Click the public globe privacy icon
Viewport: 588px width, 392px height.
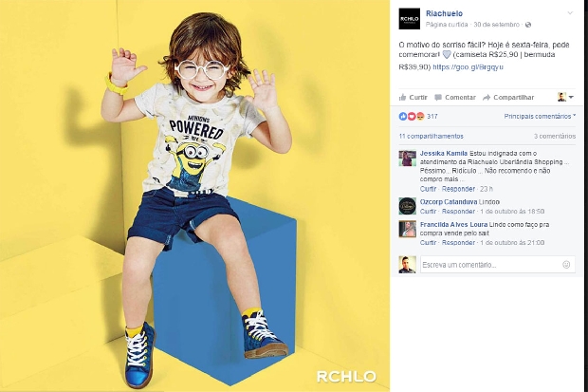coord(528,25)
